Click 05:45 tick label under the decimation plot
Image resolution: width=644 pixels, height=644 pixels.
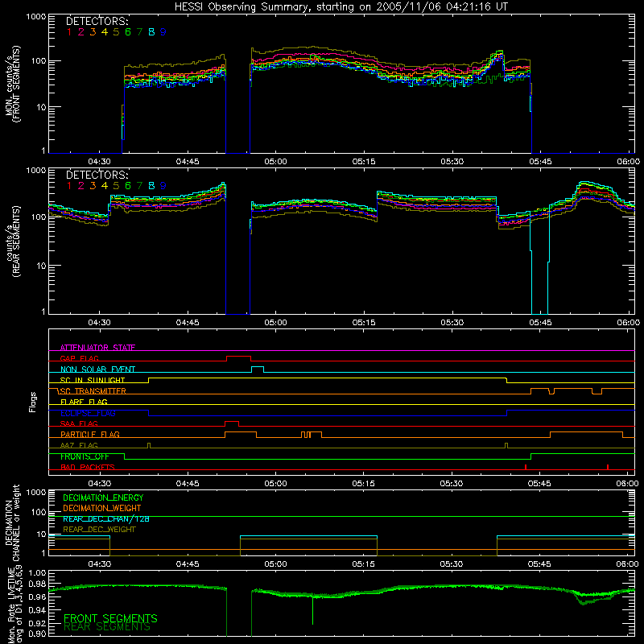pyautogui.click(x=539, y=564)
